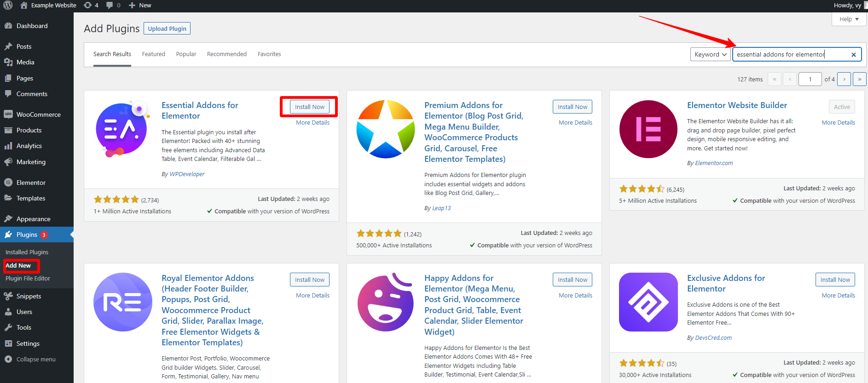Click the Elementor Website Builder logo thumbnail
The image size is (868, 383).
point(648,129)
